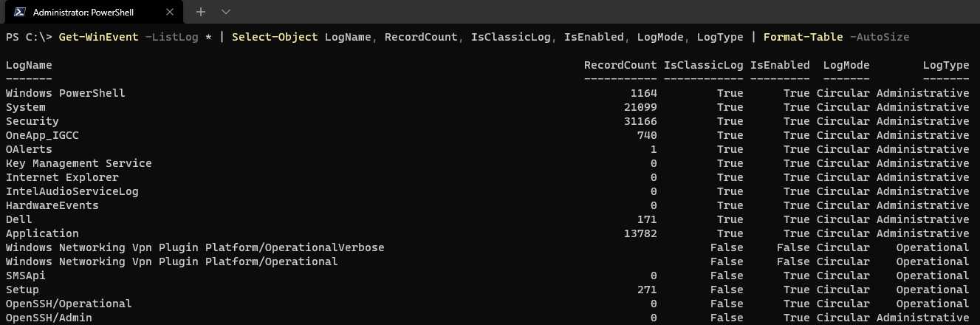The image size is (980, 325).
Task: Expand the new tab profile dropdown
Action: click(226, 12)
